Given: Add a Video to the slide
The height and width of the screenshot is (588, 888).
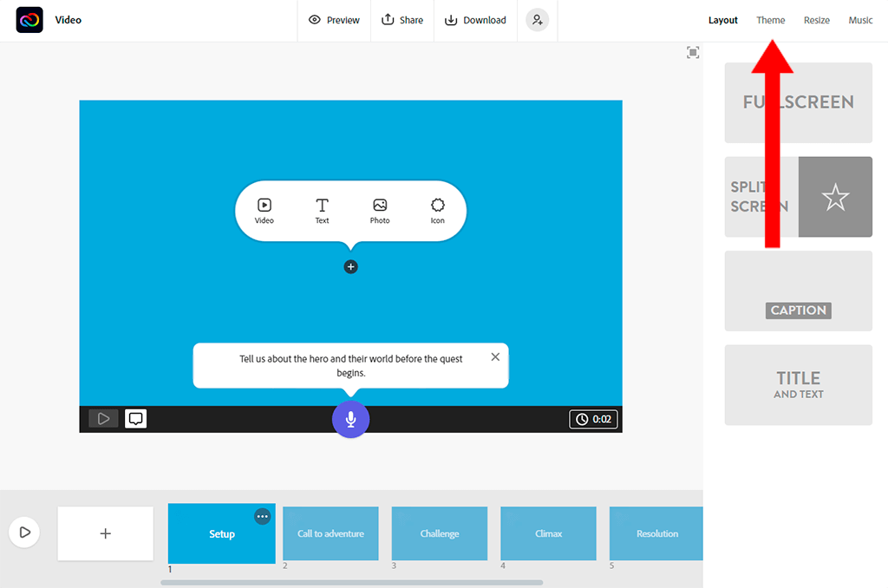Looking at the screenshot, I should 264,211.
